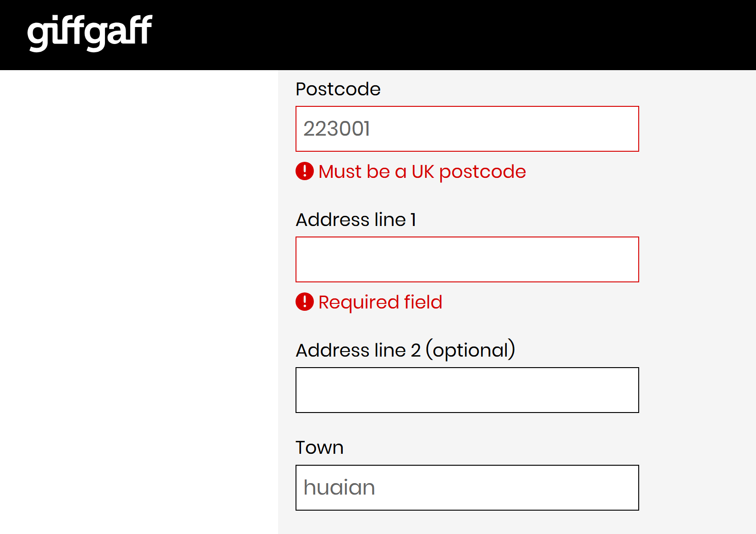Click the error icon next to 'Required field'
The width and height of the screenshot is (756, 534).
coord(305,302)
